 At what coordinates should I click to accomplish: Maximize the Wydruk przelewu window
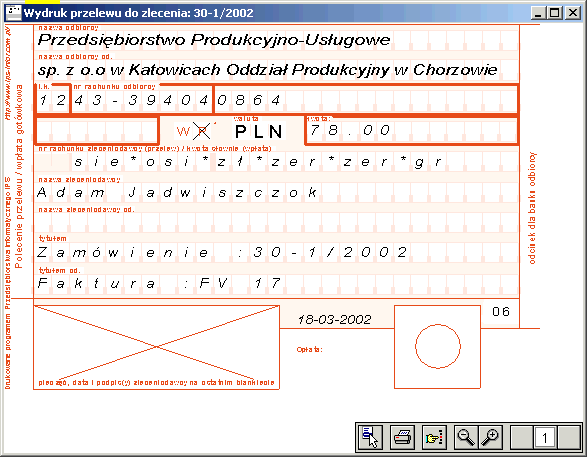555,13
